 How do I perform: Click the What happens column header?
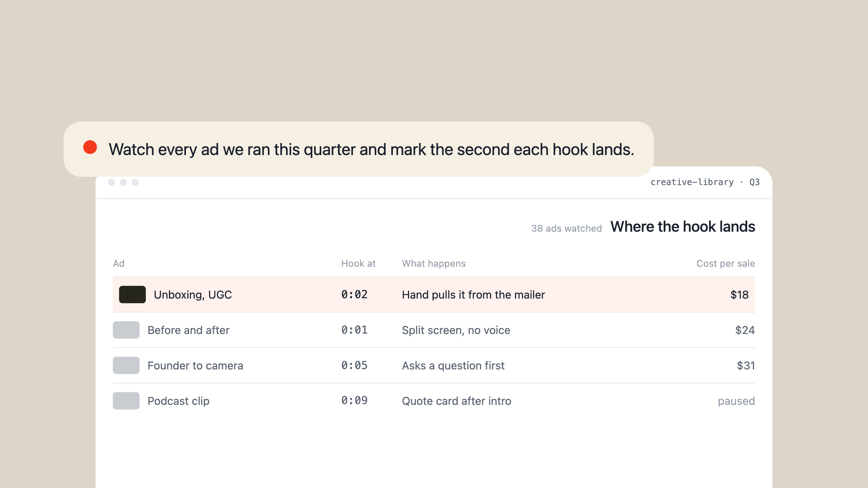[434, 264]
